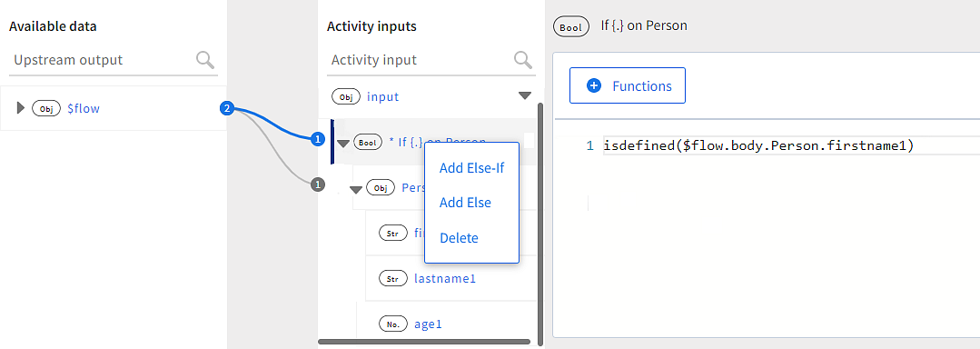Click the Upstream output search magnifier icon
The image size is (980, 349).
pos(205,60)
